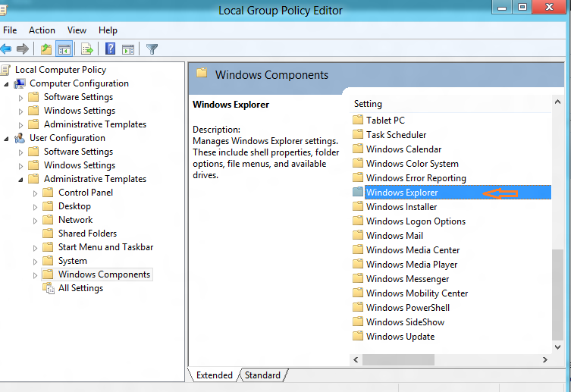Viewport: 571px width, 392px height.
Task: Click the Shared Folders folder icon
Action: tap(48, 234)
